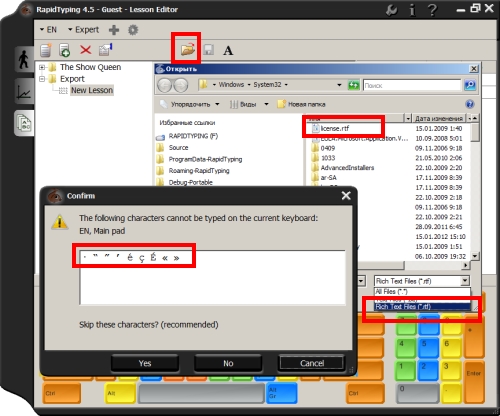Viewport: 500px width, 416px height.
Task: Open lesson properties icon in toolbar
Action: (x=105, y=50)
